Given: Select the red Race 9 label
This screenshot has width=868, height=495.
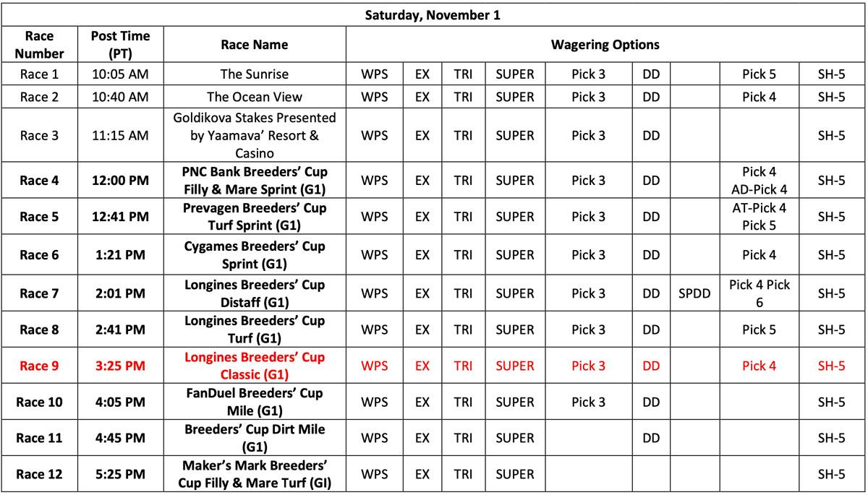Looking at the screenshot, I should pos(39,366).
